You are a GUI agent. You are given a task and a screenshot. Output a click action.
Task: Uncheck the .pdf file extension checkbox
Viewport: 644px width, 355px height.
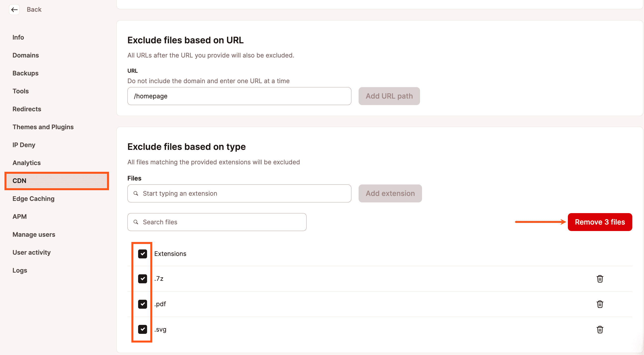tap(142, 303)
